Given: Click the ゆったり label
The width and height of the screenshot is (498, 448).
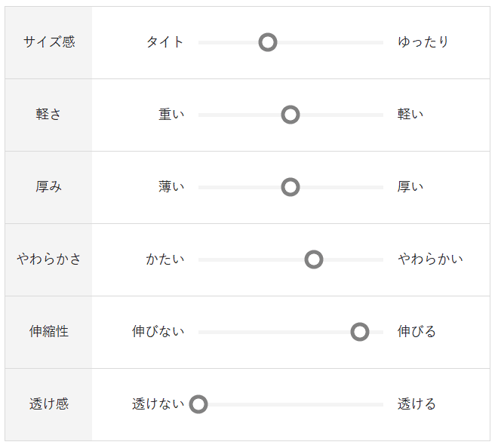Looking at the screenshot, I should [423, 42].
